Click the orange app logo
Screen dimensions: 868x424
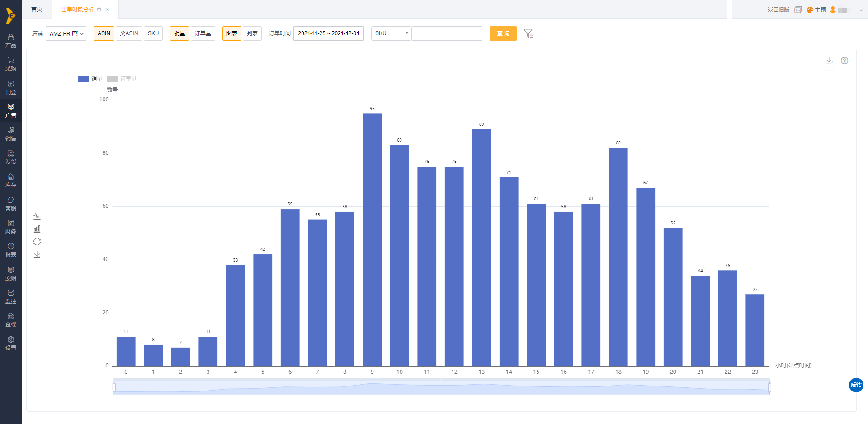coord(10,15)
